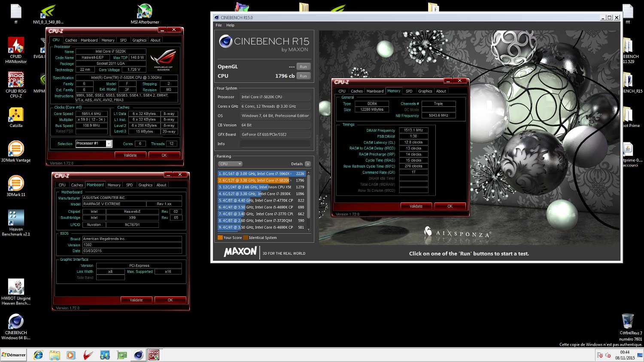
Task: Open the File menu in Cinebench
Action: pyautogui.click(x=219, y=25)
